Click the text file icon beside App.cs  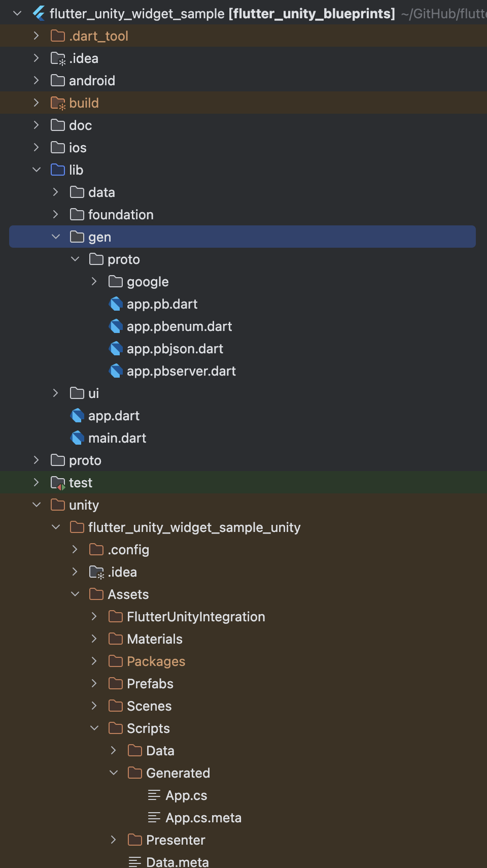click(154, 795)
